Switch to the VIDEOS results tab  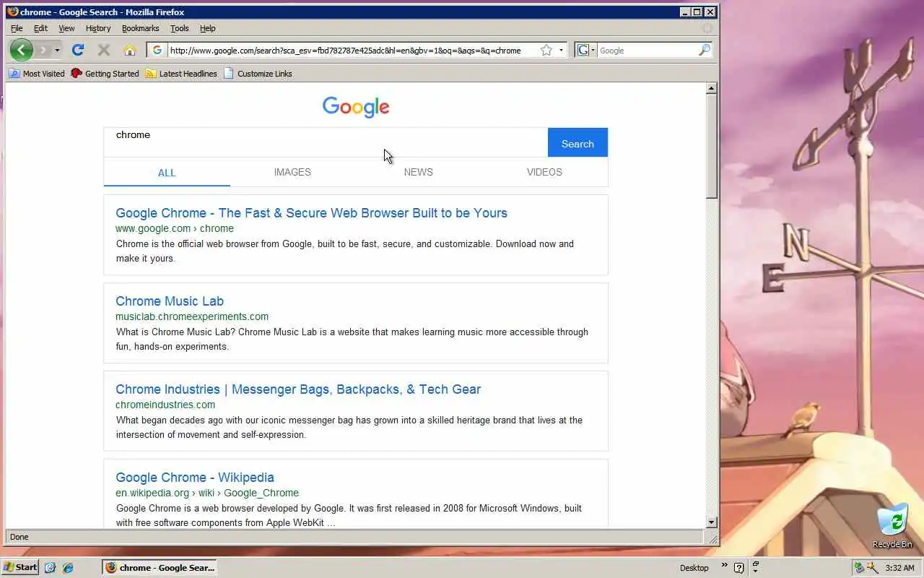544,172
